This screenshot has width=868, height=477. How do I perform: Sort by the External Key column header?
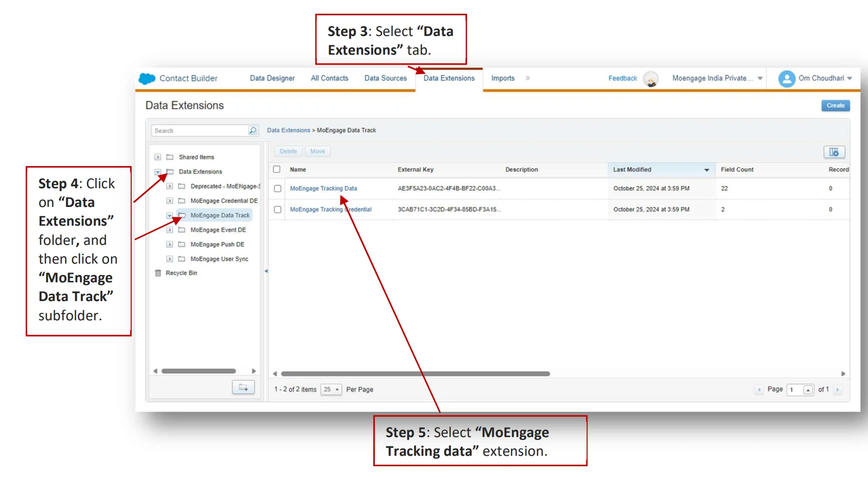click(x=416, y=170)
